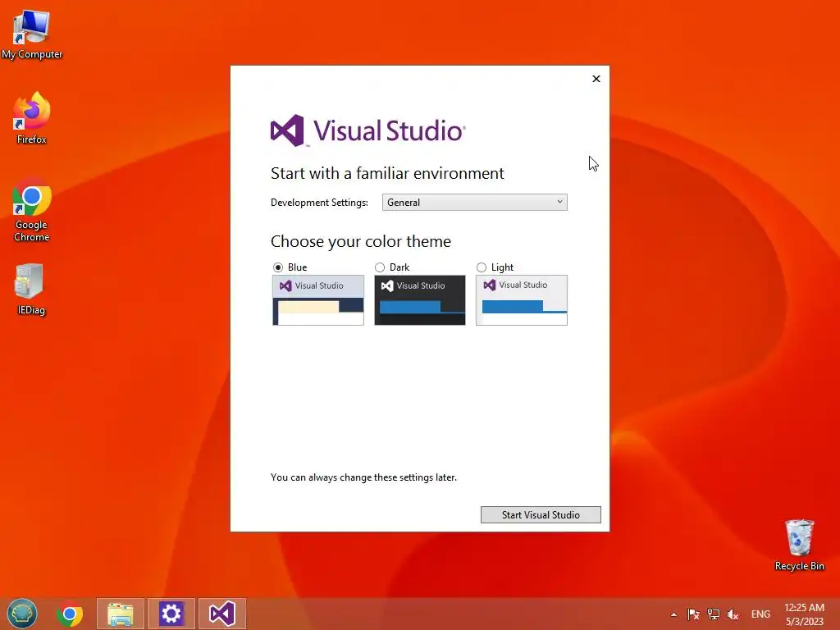This screenshot has width=840, height=630.
Task: Open File Explorer from the taskbar
Action: click(121, 614)
